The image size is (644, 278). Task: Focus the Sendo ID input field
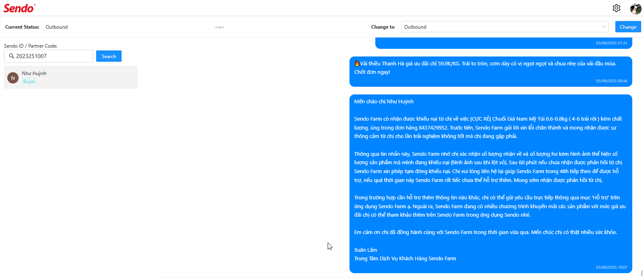[x=48, y=56]
